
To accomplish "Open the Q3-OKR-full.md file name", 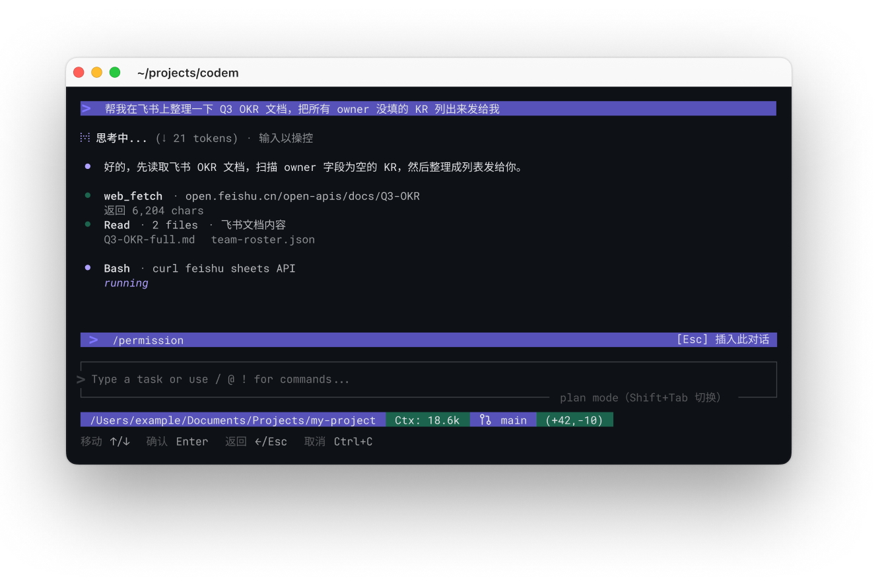I will 149,240.
